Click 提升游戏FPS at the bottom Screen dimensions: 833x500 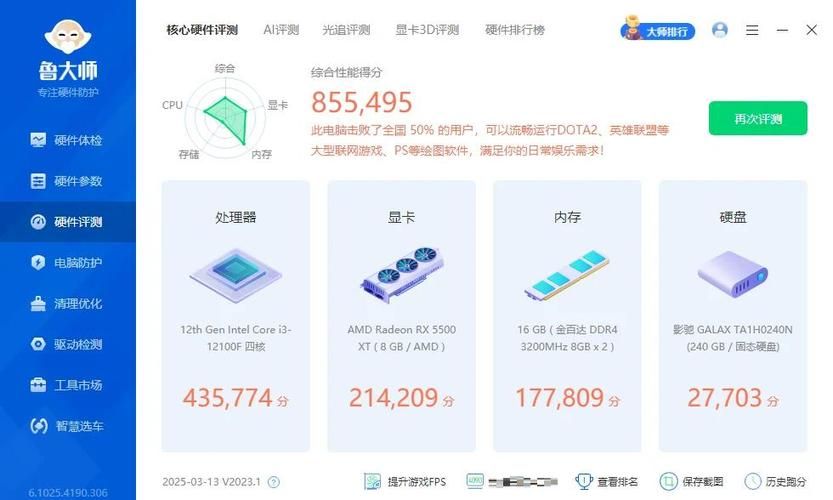point(408,482)
